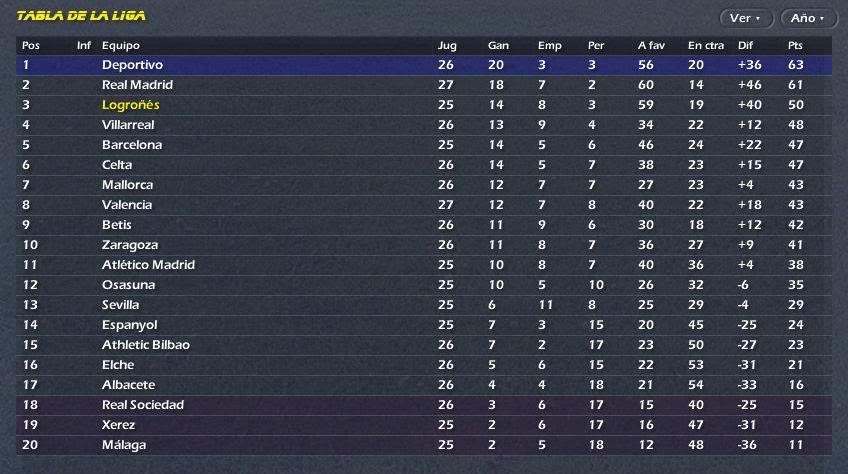Click the Inf column header

[83, 45]
